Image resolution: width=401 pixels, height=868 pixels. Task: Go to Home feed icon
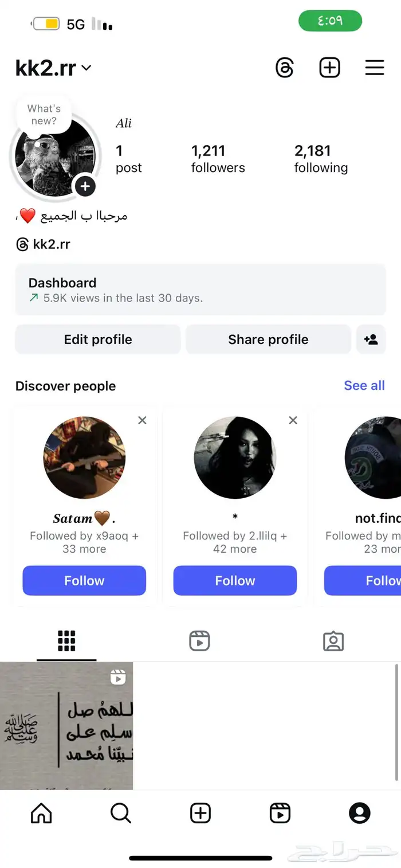click(x=41, y=813)
